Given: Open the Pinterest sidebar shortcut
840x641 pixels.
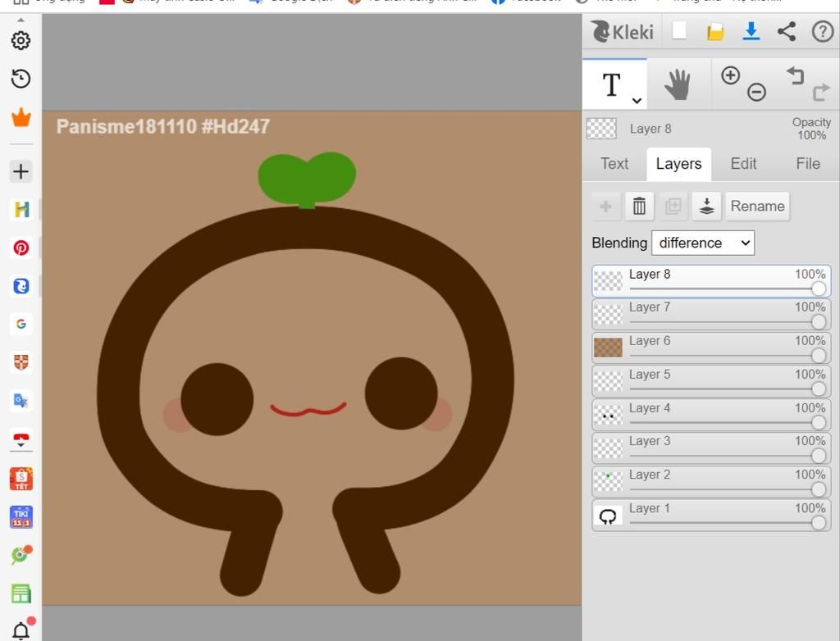Looking at the screenshot, I should click(21, 248).
